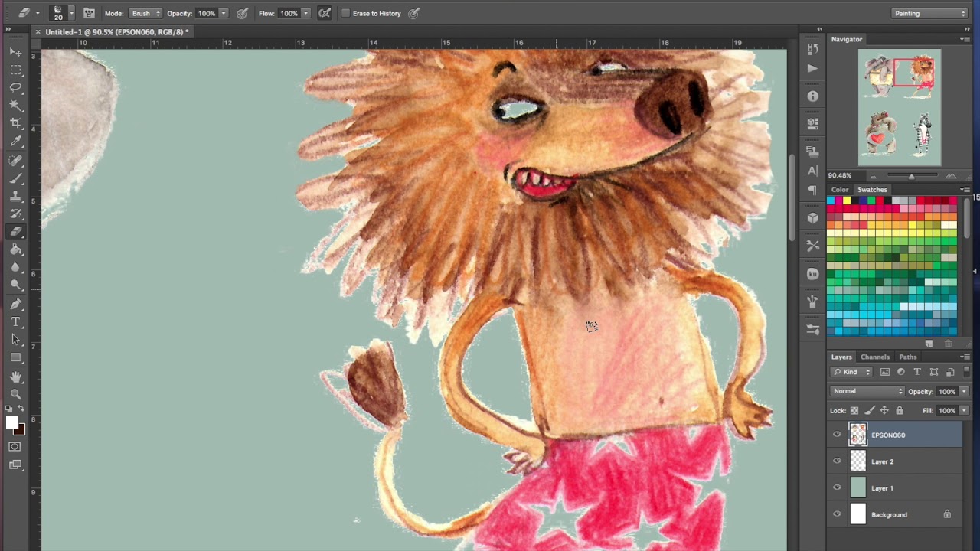
Task: Switch to the Channels tab
Action: [875, 357]
